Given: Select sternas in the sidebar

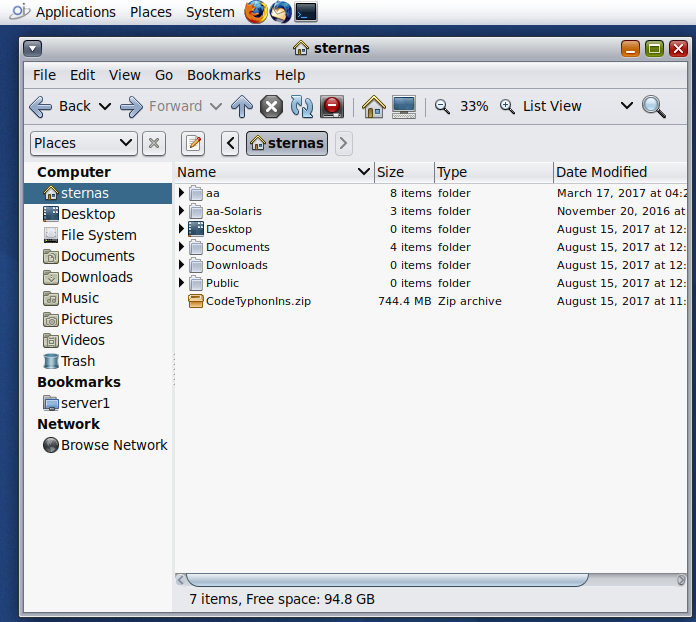Looking at the screenshot, I should click(98, 193).
